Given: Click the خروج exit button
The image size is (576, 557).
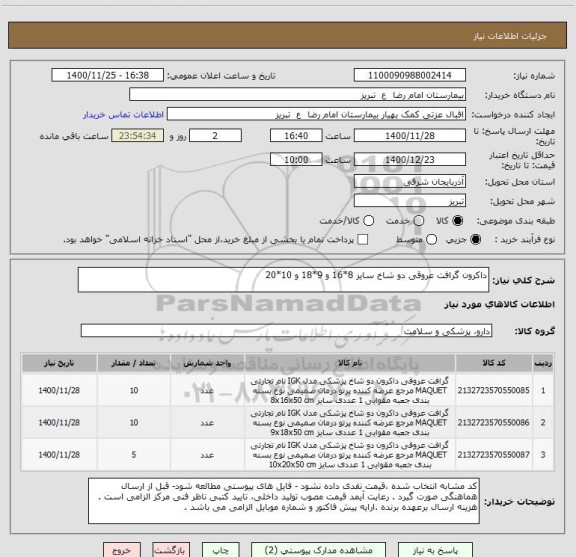Looking at the screenshot, I should coord(122,550).
